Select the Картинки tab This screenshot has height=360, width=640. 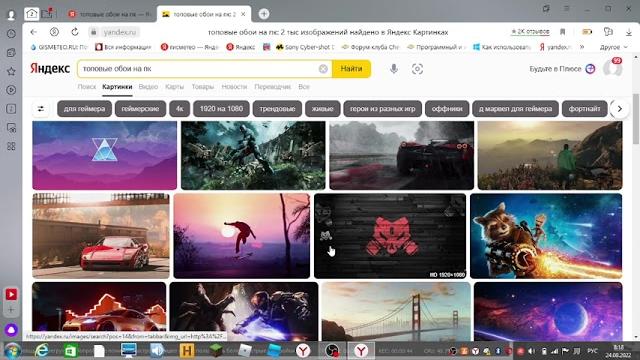[117, 87]
